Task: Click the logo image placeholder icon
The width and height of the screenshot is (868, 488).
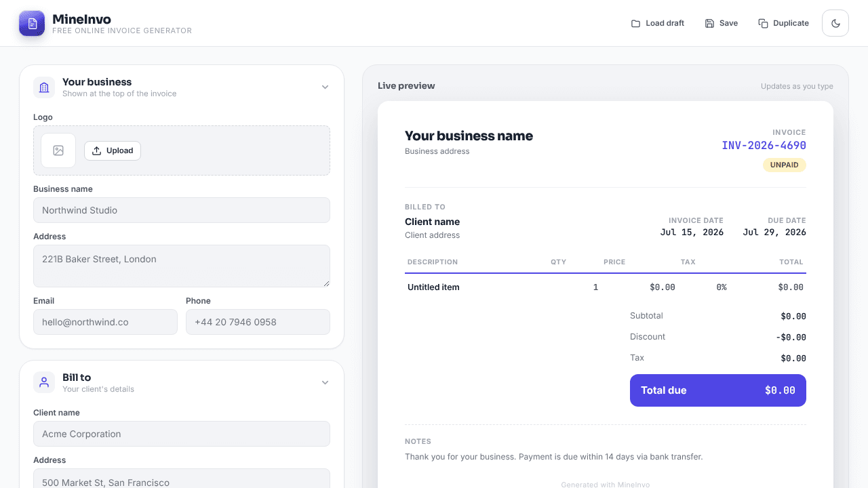Action: (x=58, y=150)
